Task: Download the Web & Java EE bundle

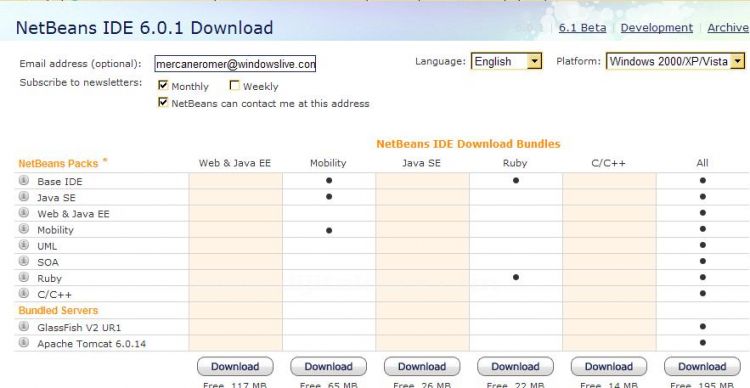Action: pyautogui.click(x=235, y=366)
